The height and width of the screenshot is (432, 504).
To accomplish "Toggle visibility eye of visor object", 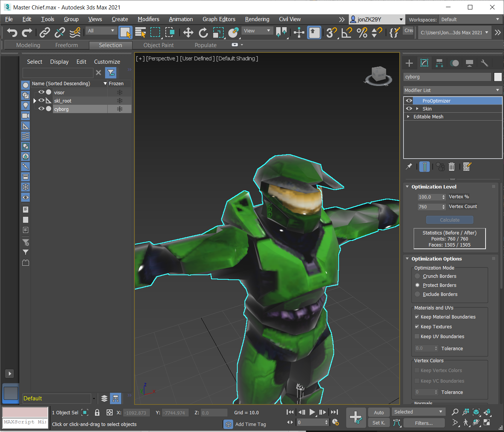I will tap(41, 92).
